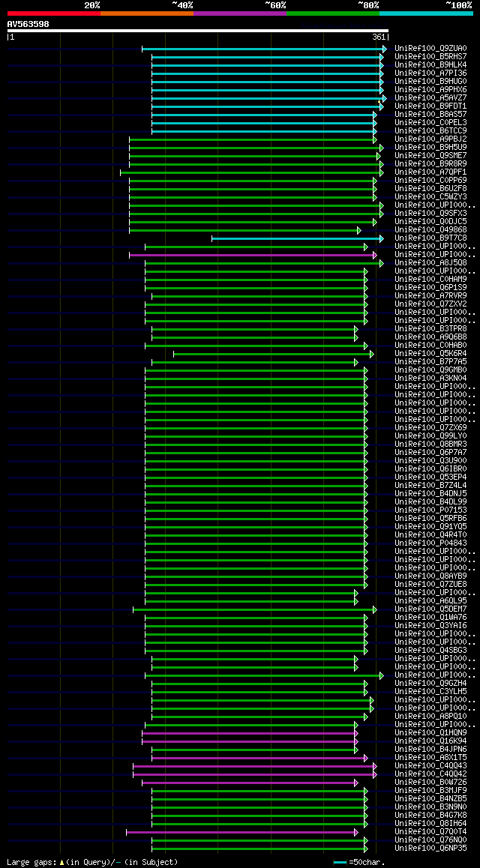Select the UniRef100_Q6NP35 label
Screen dimensions: 480x868
click(430, 849)
